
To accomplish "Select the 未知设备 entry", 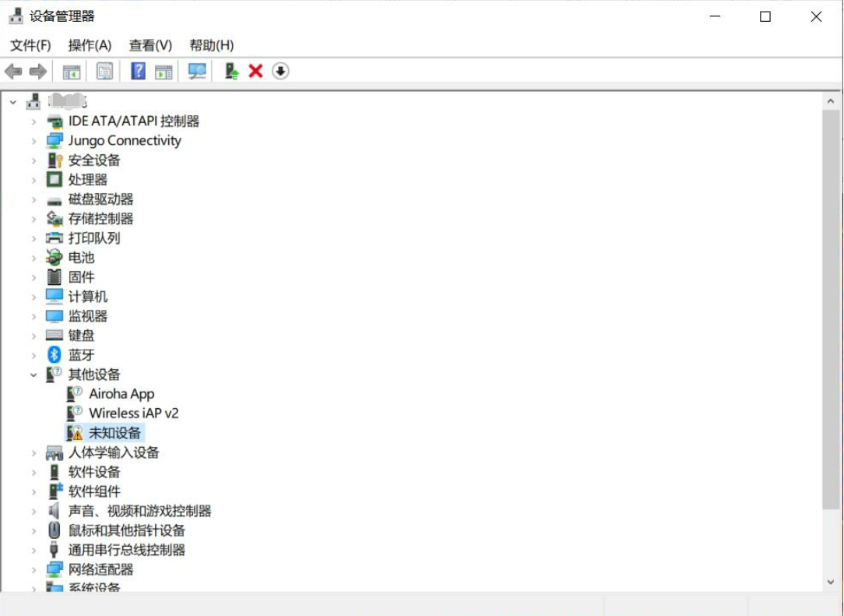I will pyautogui.click(x=114, y=432).
